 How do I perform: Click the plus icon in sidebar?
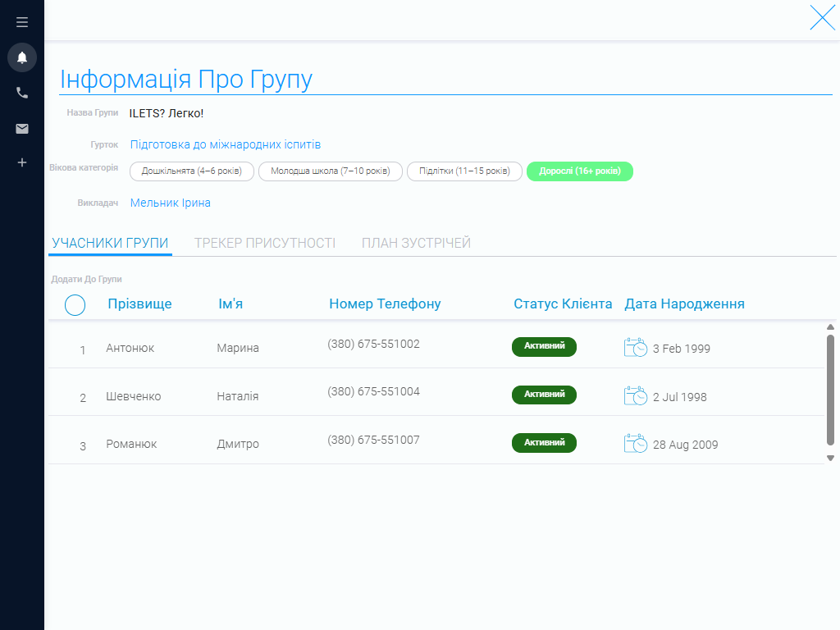click(x=22, y=162)
